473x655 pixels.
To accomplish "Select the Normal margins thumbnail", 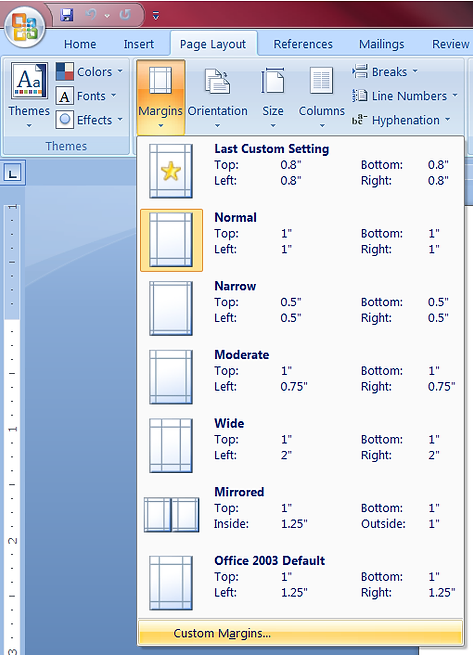I will click(171, 240).
